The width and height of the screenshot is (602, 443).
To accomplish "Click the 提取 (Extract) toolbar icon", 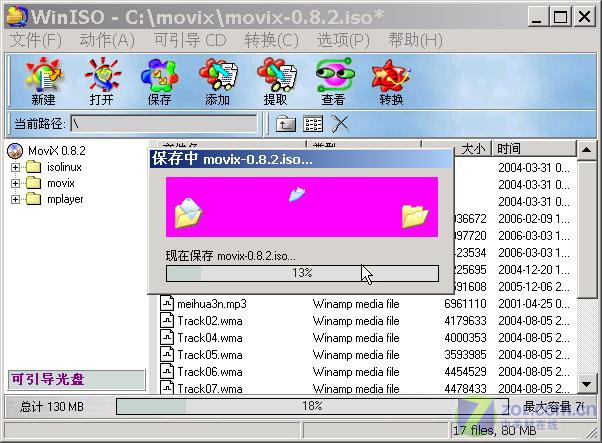I will (x=276, y=82).
